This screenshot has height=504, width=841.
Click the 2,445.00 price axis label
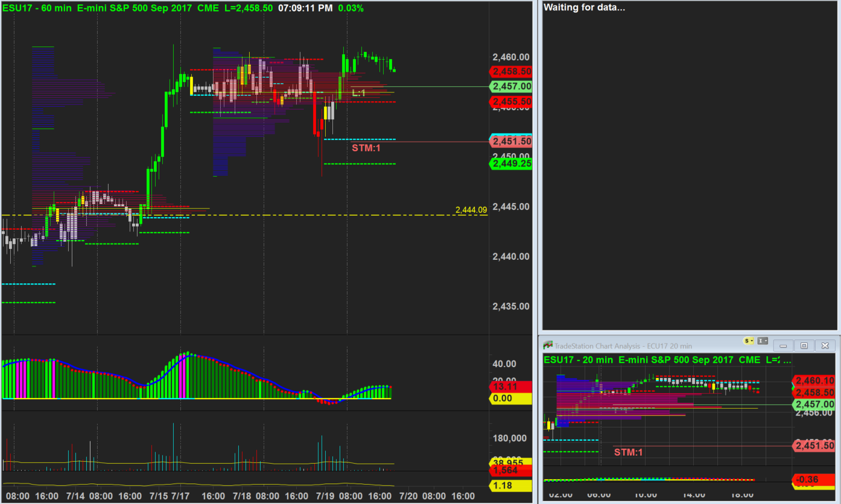click(512, 207)
